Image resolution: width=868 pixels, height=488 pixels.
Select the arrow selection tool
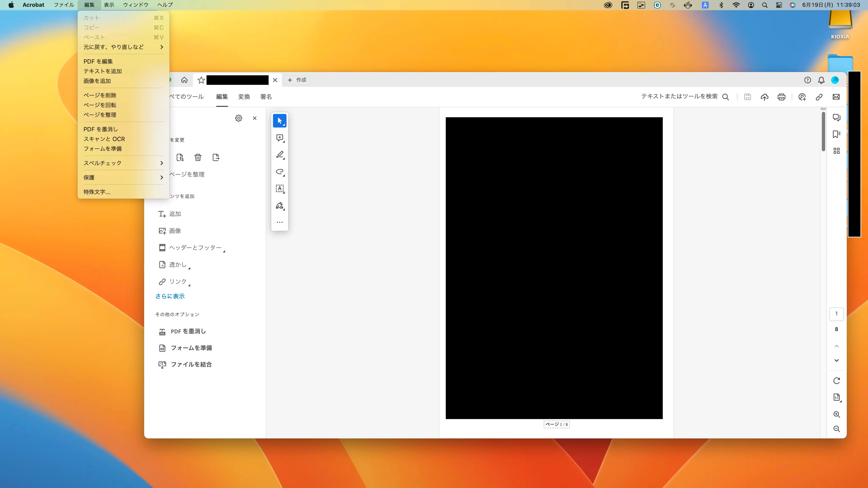coord(279,121)
